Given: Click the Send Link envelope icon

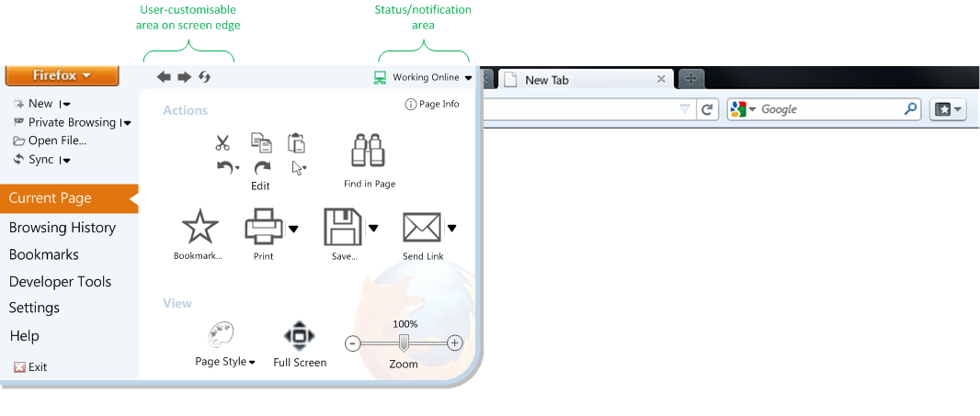Looking at the screenshot, I should coord(422,227).
